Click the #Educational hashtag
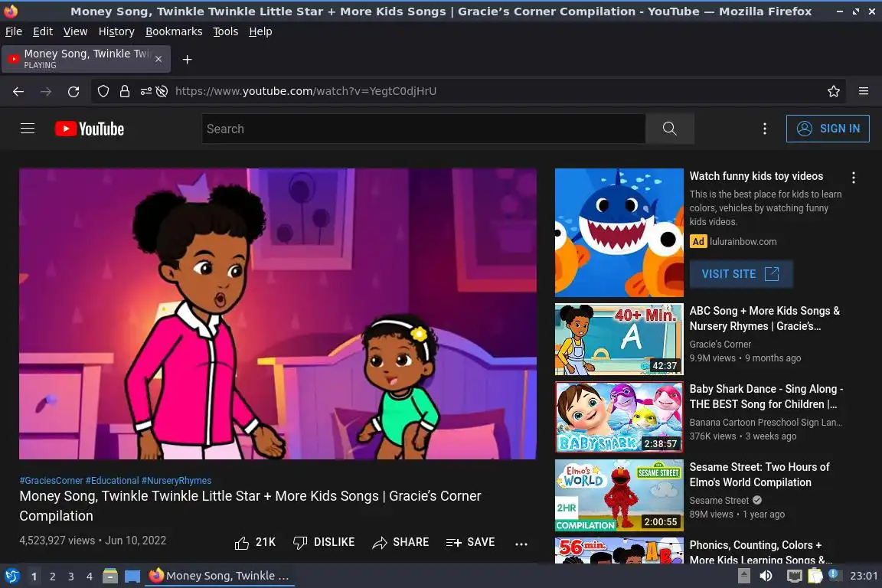 point(112,481)
